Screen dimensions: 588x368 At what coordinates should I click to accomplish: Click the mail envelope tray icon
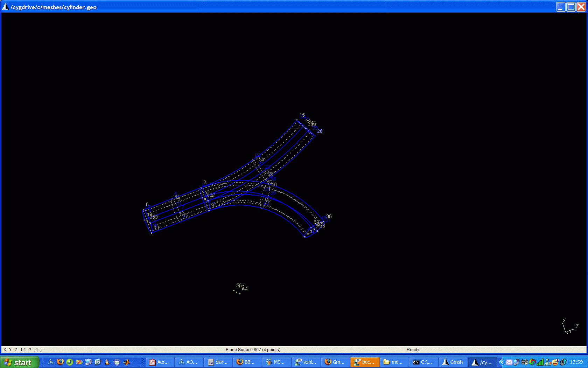click(x=509, y=362)
